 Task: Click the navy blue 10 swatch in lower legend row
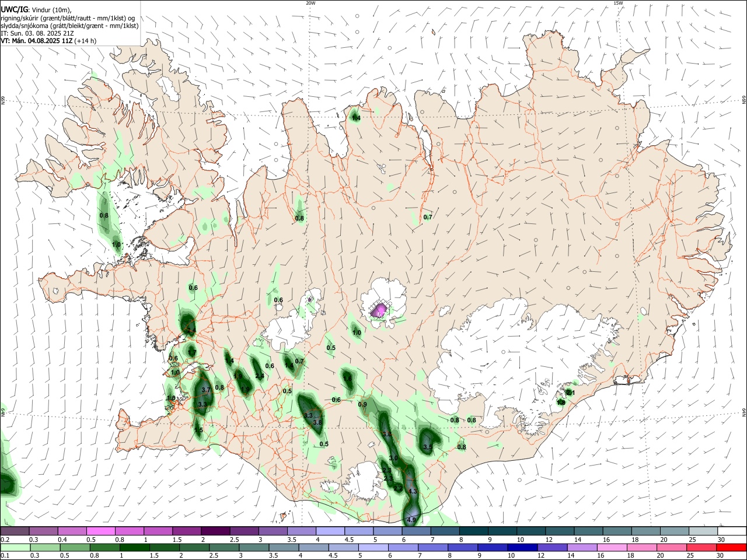tap(522, 547)
